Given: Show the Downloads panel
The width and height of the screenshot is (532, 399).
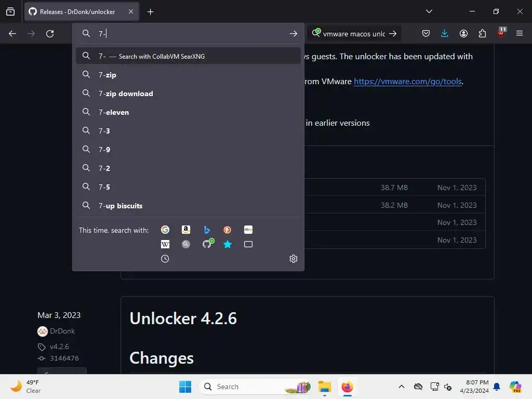Looking at the screenshot, I should click(445, 34).
